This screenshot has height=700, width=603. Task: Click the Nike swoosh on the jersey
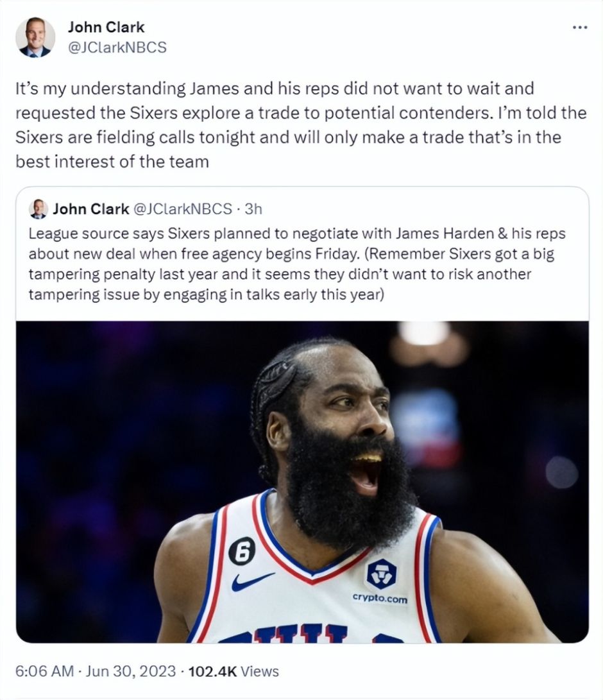click(251, 582)
